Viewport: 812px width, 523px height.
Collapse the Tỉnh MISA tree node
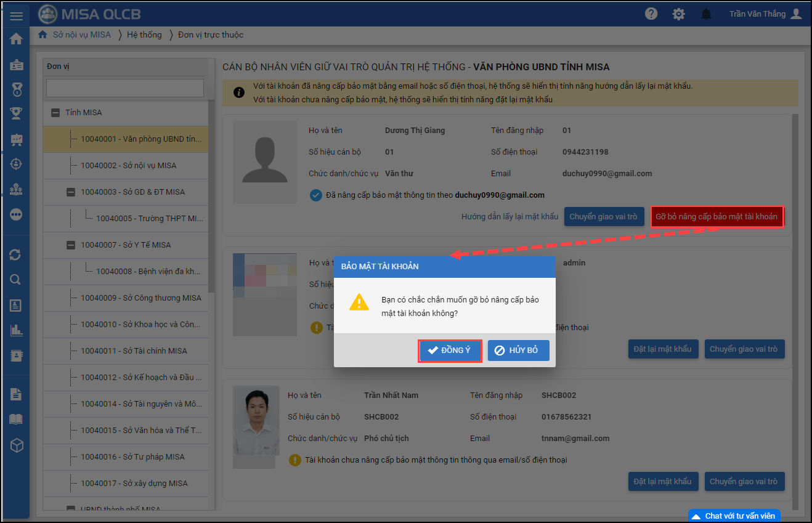pos(55,113)
